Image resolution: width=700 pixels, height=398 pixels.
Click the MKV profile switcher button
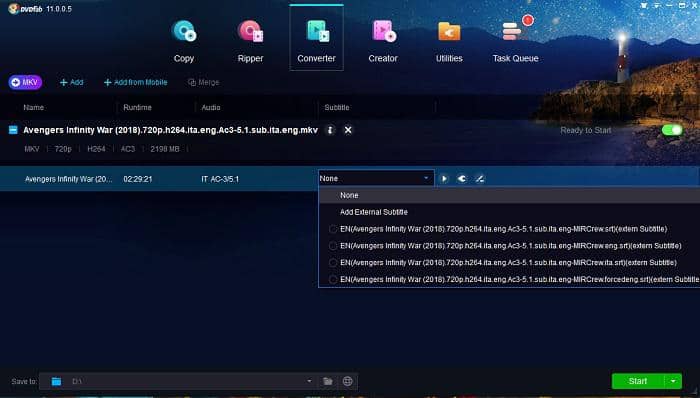(25, 82)
